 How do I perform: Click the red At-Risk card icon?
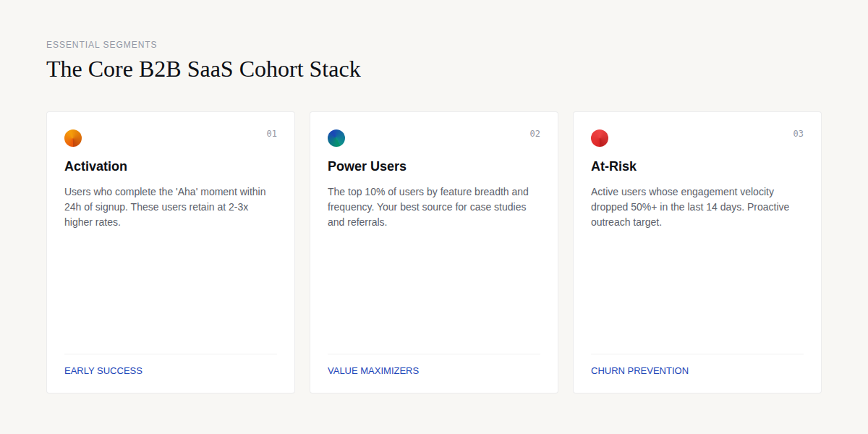pos(600,138)
